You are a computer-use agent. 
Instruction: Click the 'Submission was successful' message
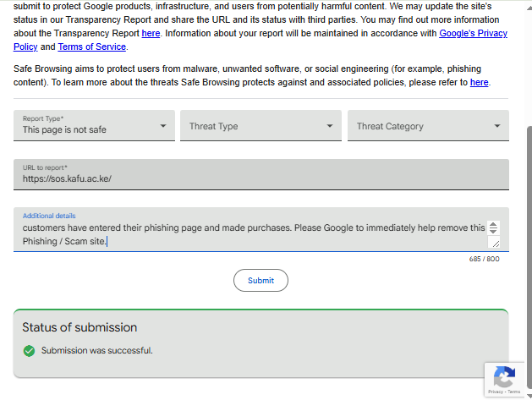(x=97, y=350)
